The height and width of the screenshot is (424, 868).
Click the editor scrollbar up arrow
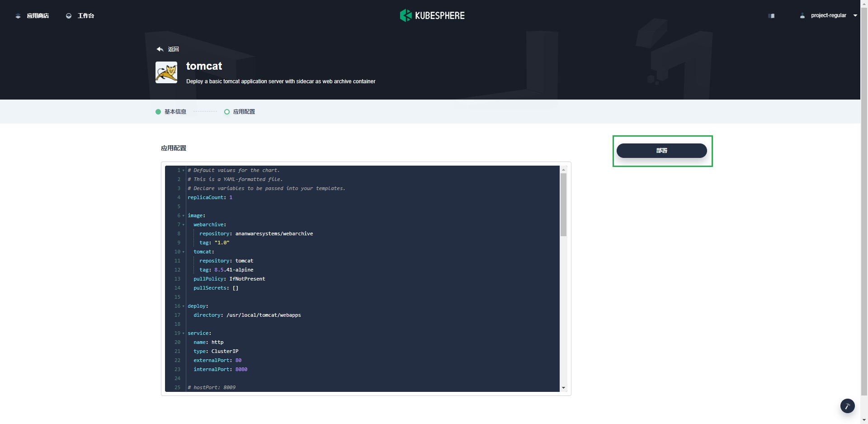pyautogui.click(x=563, y=169)
